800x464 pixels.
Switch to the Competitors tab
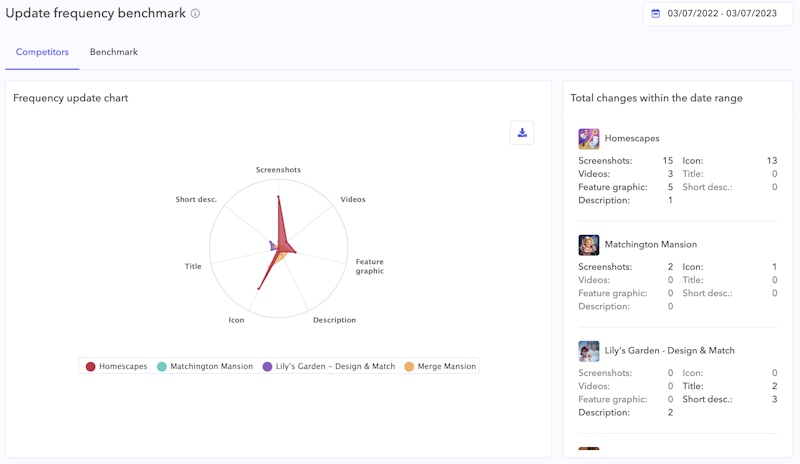pos(42,52)
